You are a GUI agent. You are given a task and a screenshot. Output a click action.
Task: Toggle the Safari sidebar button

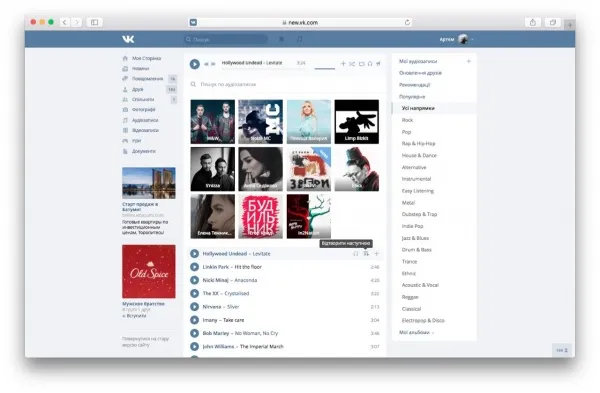click(x=95, y=22)
